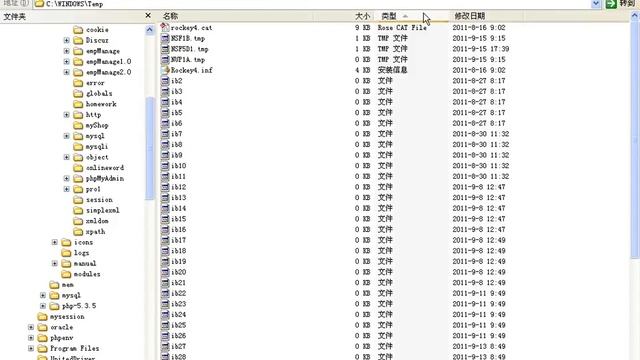Image resolution: width=640 pixels, height=360 pixels.
Task: Click the homework folder icon
Action: tap(78, 104)
